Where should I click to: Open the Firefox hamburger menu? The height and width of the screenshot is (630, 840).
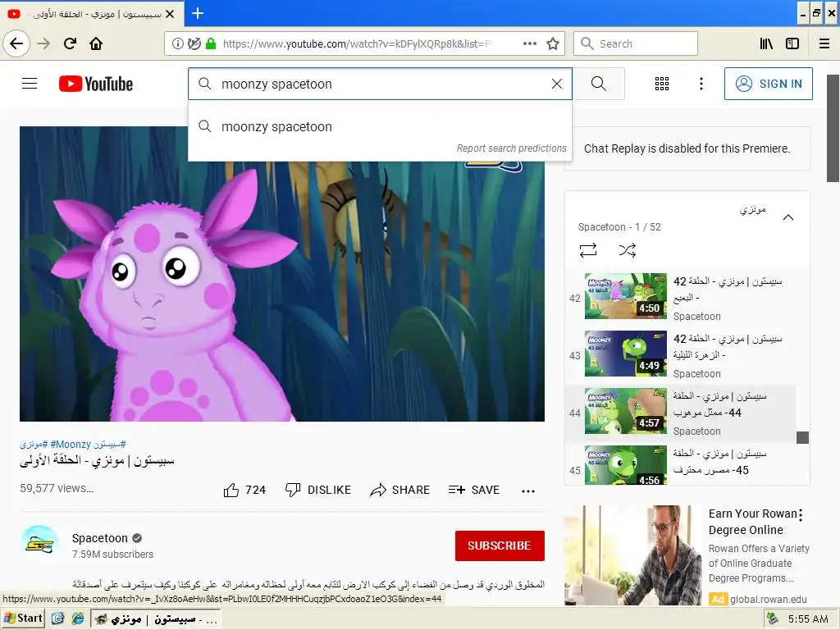click(x=824, y=44)
